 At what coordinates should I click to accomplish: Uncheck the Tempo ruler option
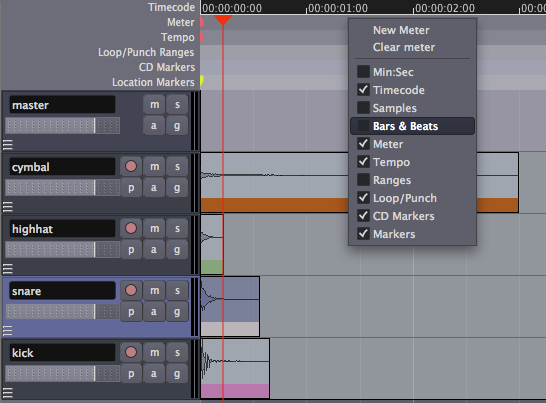(x=363, y=162)
